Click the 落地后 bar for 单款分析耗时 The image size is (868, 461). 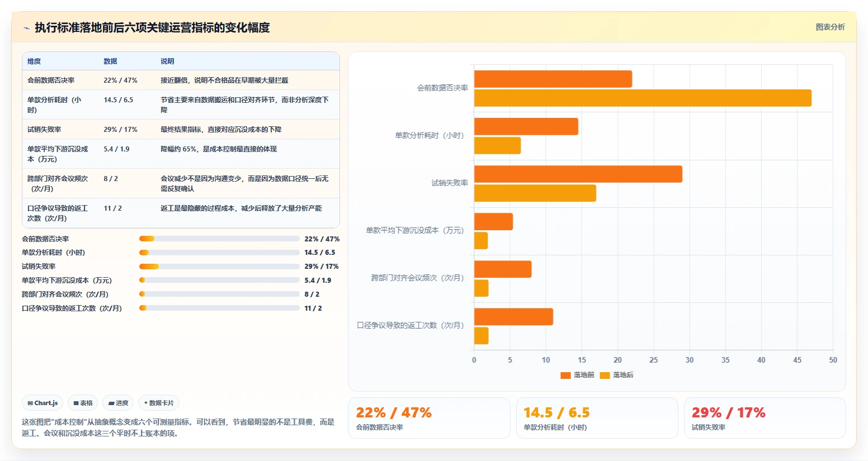tap(497, 145)
